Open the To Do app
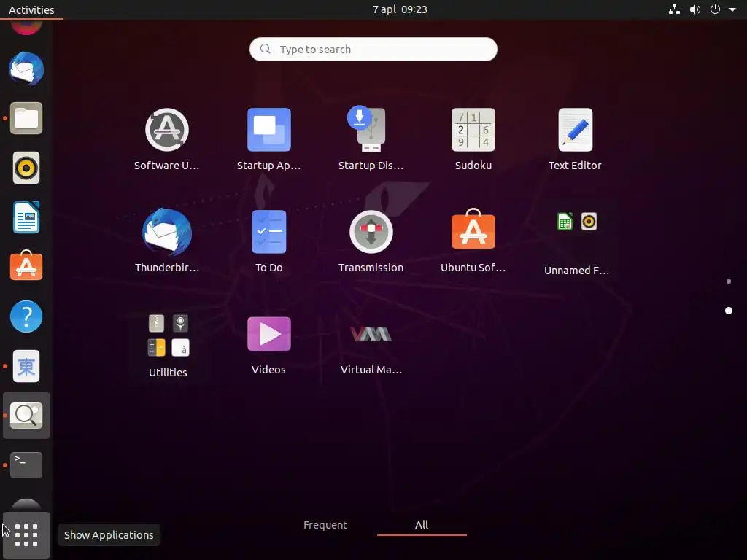The width and height of the screenshot is (747, 560). point(268,241)
